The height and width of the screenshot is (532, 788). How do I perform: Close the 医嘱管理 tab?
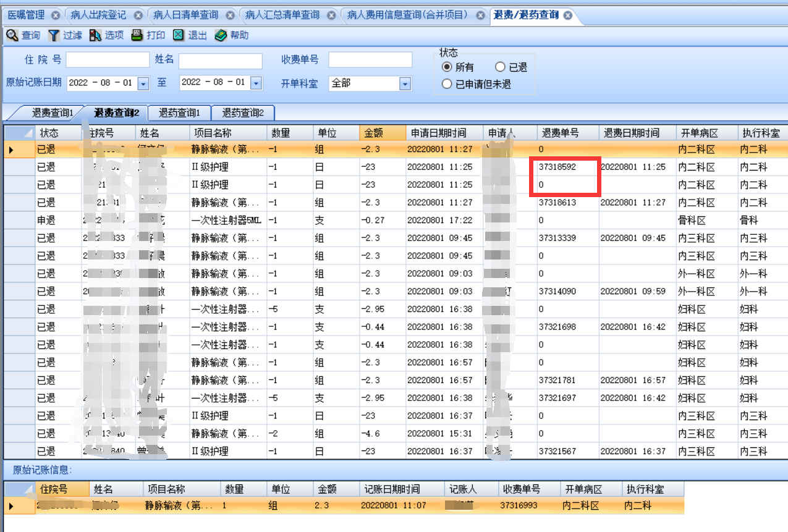click(x=56, y=15)
